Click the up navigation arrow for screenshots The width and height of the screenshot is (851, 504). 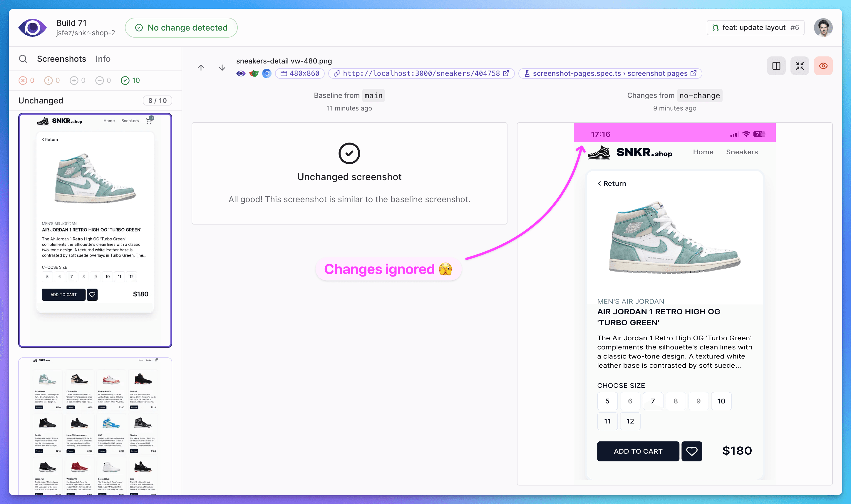pos(201,67)
